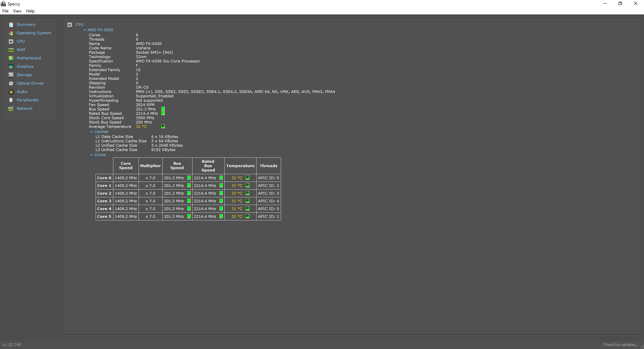Click Core 4 temperature graph indicator
This screenshot has width=644, height=349.
click(x=248, y=209)
